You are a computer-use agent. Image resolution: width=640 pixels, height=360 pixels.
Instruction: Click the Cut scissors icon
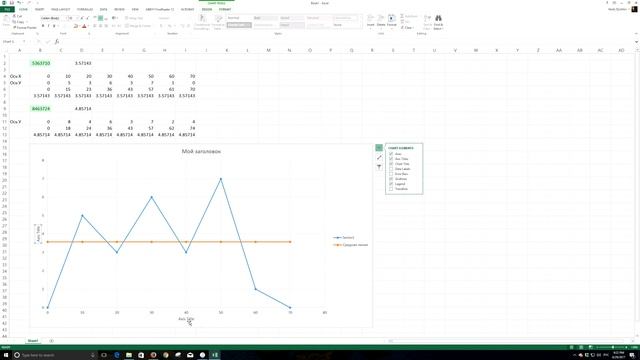tap(14, 16)
